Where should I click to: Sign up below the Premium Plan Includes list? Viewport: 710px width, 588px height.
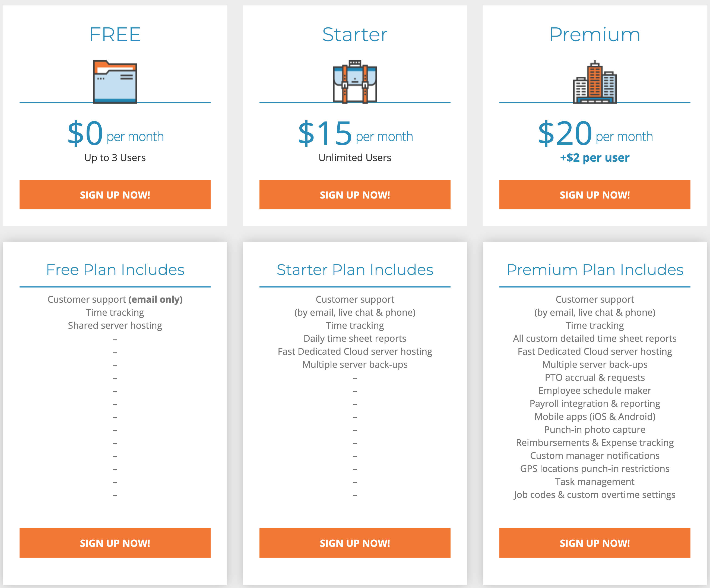[595, 543]
